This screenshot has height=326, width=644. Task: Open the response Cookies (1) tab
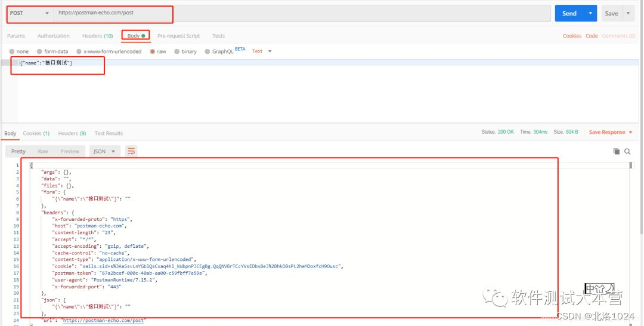36,133
